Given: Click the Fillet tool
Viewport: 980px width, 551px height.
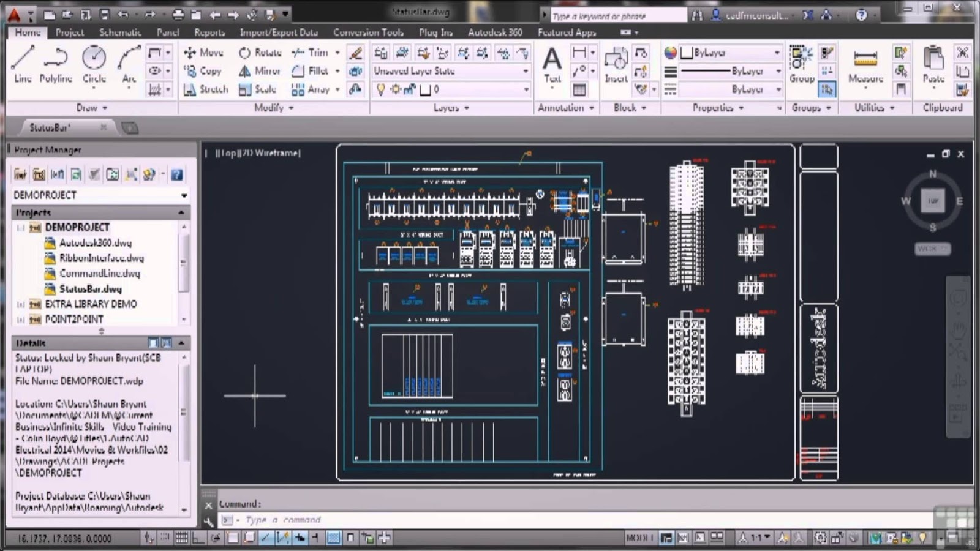Looking at the screenshot, I should coord(310,71).
